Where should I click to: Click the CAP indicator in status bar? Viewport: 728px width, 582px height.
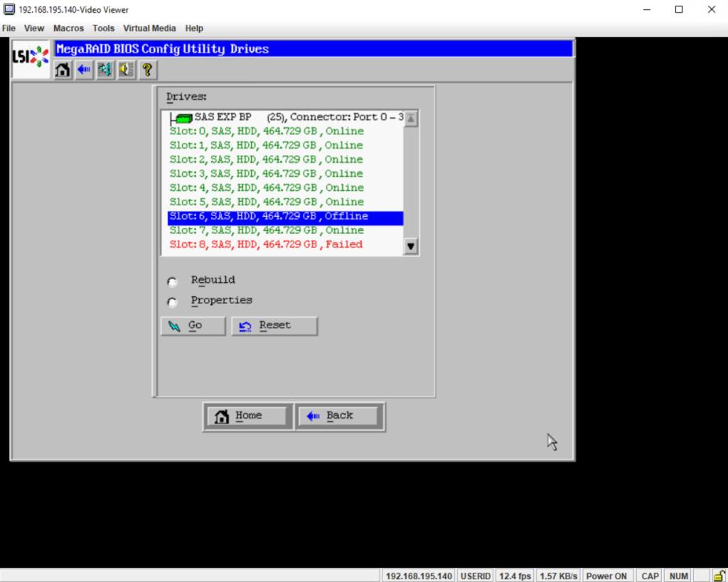coord(650,576)
